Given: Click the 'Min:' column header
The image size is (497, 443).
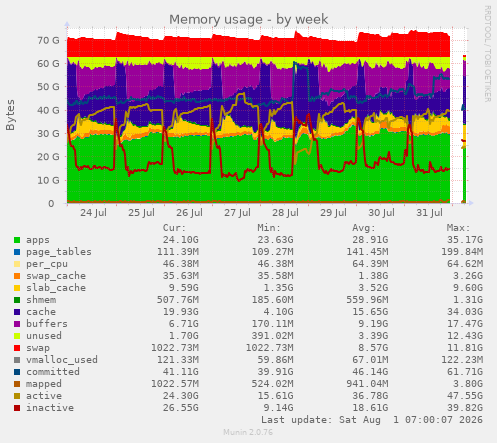Looking at the screenshot, I should point(269,228).
